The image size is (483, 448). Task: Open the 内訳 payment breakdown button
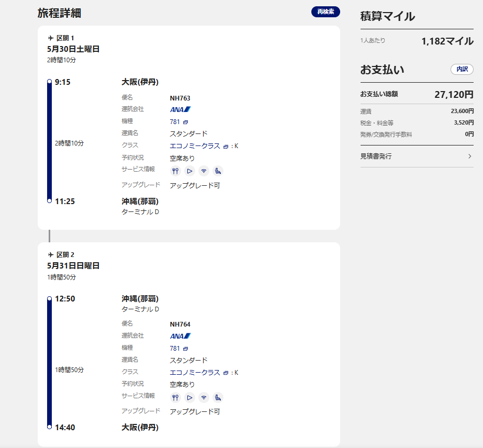tap(462, 69)
